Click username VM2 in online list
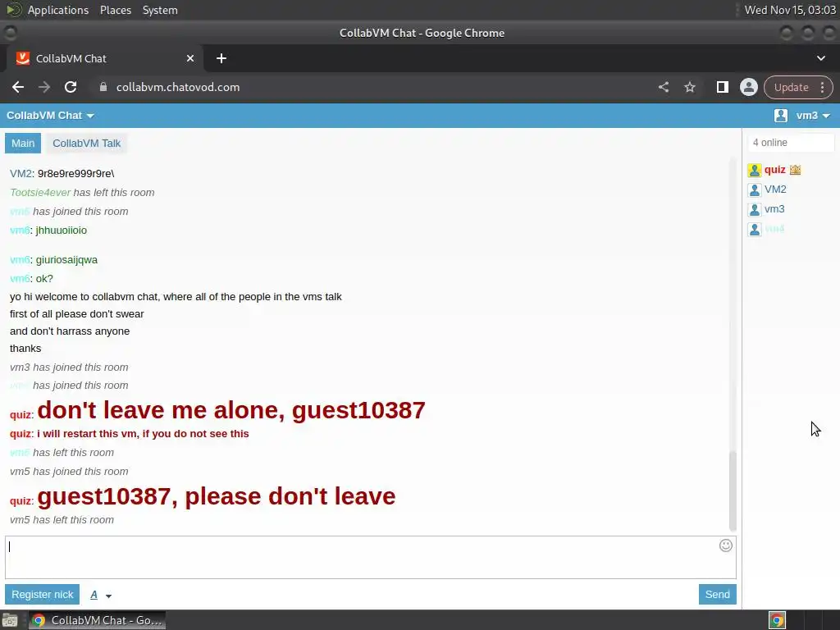The width and height of the screenshot is (840, 630). (775, 189)
